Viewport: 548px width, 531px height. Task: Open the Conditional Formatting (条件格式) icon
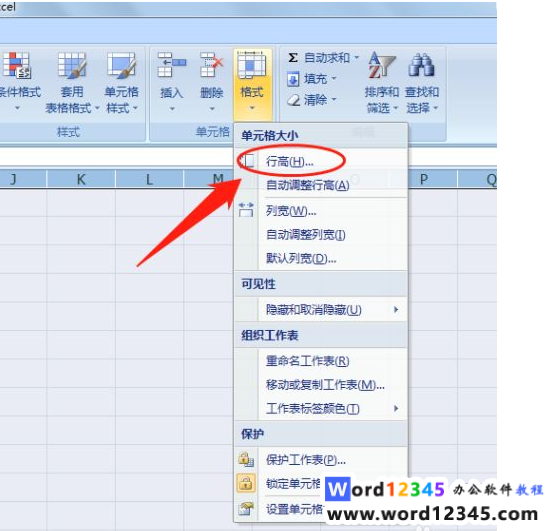[x=16, y=65]
